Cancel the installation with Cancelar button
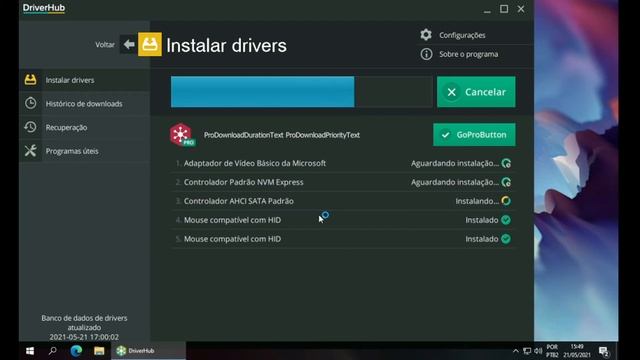The height and width of the screenshot is (360, 640). click(476, 92)
